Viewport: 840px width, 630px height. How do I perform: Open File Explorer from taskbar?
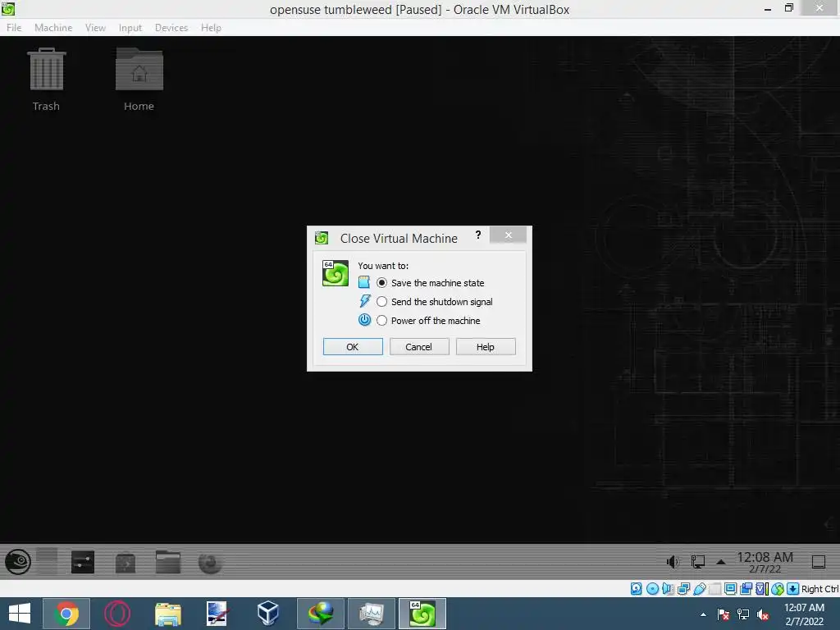167,614
